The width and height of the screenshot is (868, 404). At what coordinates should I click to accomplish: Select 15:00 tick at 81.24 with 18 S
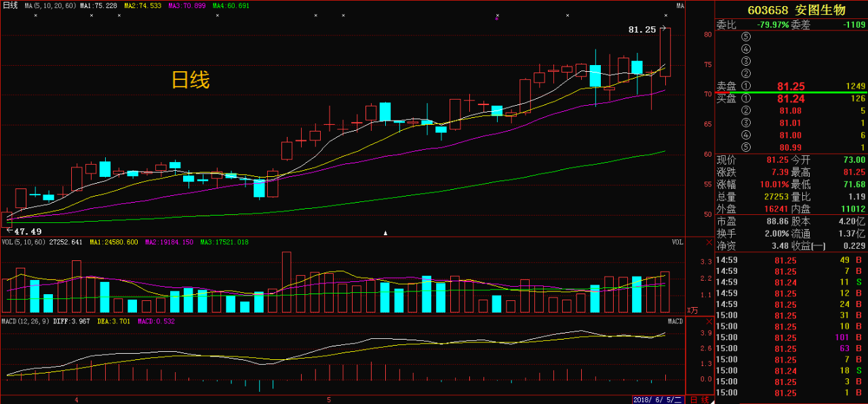791,371
